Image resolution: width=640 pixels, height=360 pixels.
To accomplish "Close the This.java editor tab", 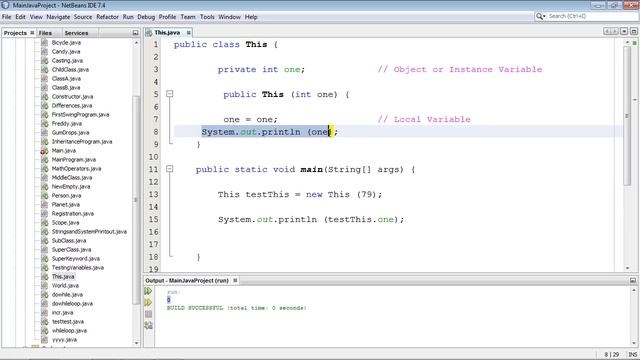I will point(189,33).
